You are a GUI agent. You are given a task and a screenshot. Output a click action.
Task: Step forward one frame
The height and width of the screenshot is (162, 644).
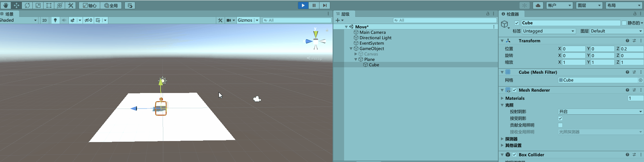point(325,5)
